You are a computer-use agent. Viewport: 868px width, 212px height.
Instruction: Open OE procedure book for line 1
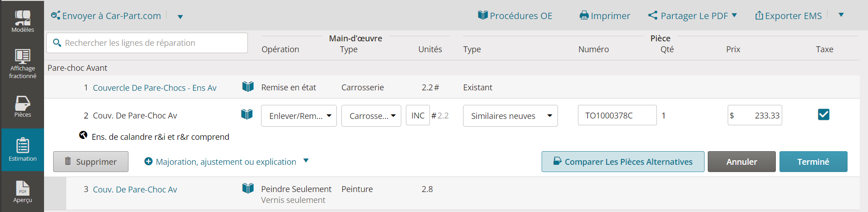248,86
